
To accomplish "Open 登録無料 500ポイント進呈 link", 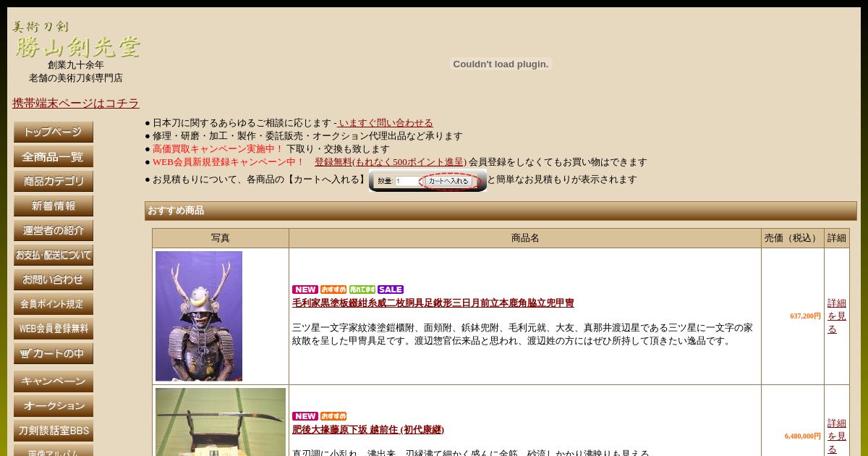I will click(x=391, y=162).
